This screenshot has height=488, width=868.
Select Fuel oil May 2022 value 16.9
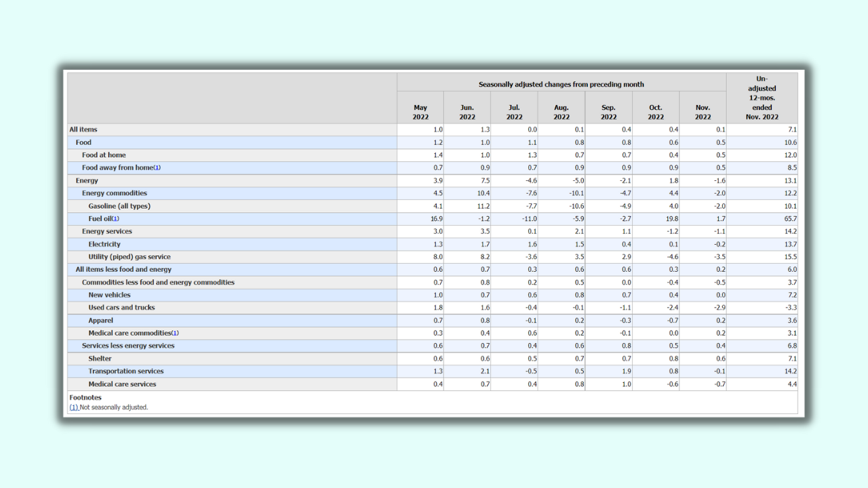(x=436, y=219)
